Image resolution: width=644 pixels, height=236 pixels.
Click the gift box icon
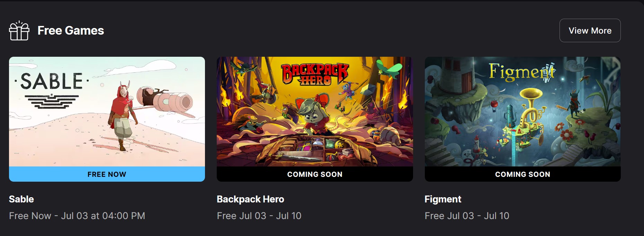[x=19, y=30]
